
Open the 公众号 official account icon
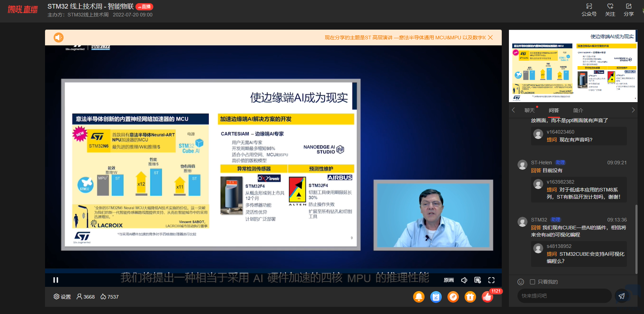pos(589,10)
